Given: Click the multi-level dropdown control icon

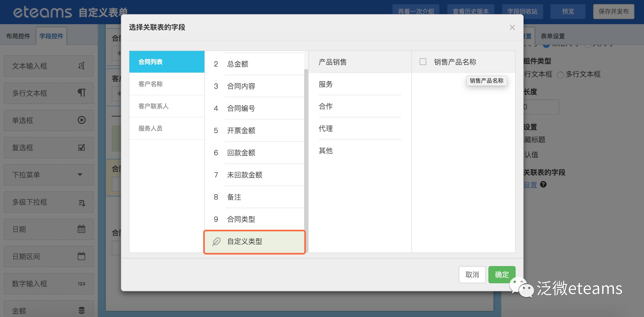Looking at the screenshot, I should 81,202.
